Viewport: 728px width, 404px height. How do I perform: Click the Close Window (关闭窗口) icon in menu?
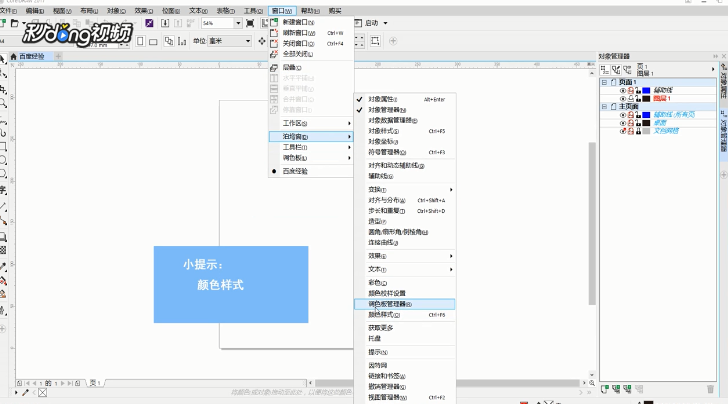click(x=274, y=43)
